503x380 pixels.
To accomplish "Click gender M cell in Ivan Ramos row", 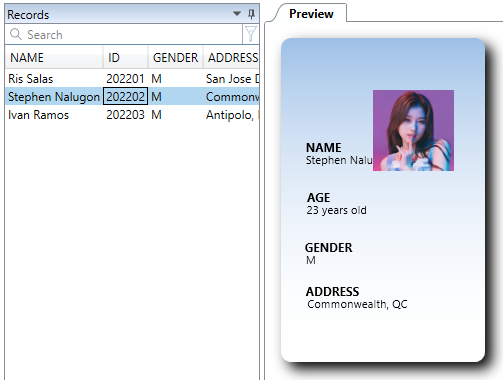I will pos(176,115).
